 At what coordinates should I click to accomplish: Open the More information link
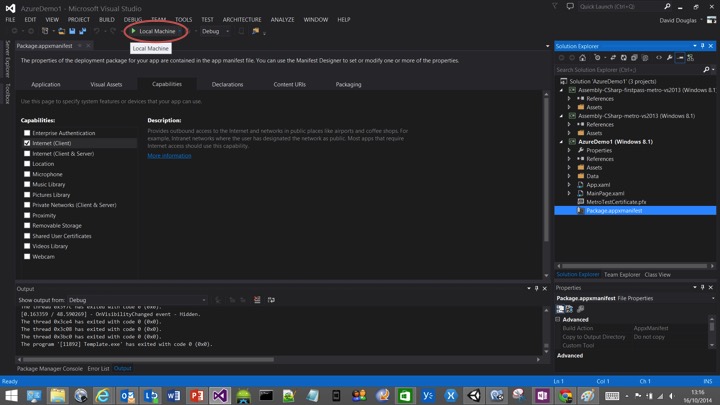pos(169,156)
